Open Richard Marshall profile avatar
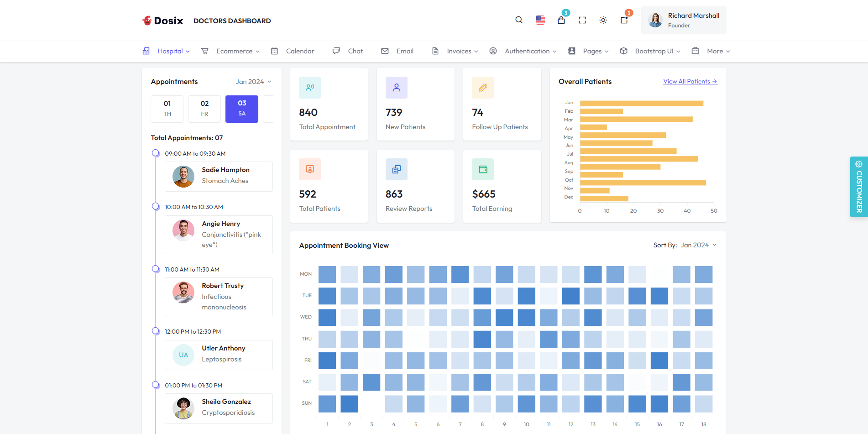This screenshot has height=434, width=868. tap(655, 20)
